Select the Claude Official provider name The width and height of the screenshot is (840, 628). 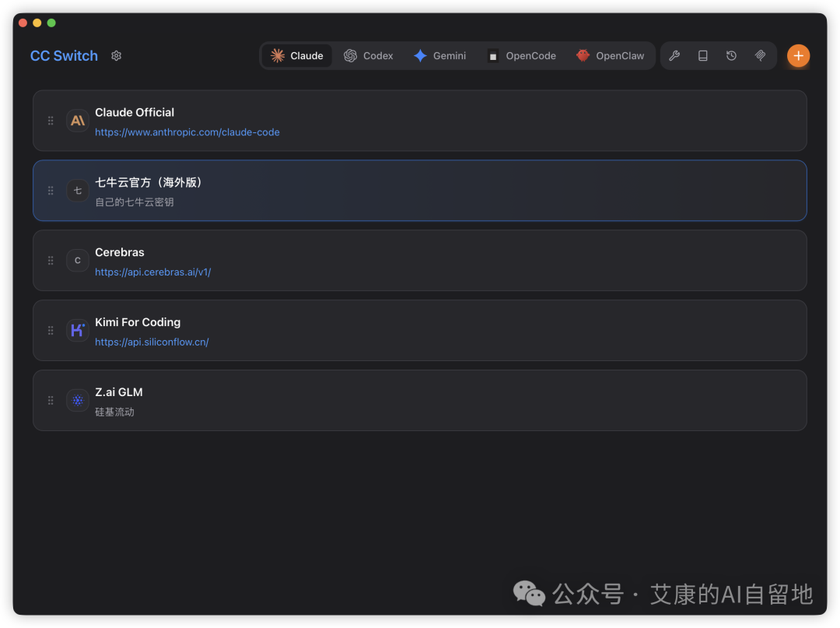(135, 113)
